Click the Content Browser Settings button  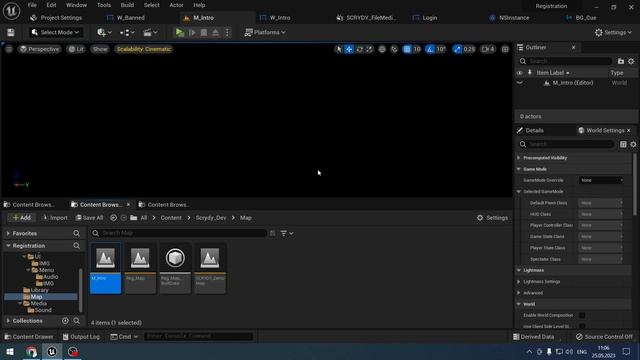492,218
